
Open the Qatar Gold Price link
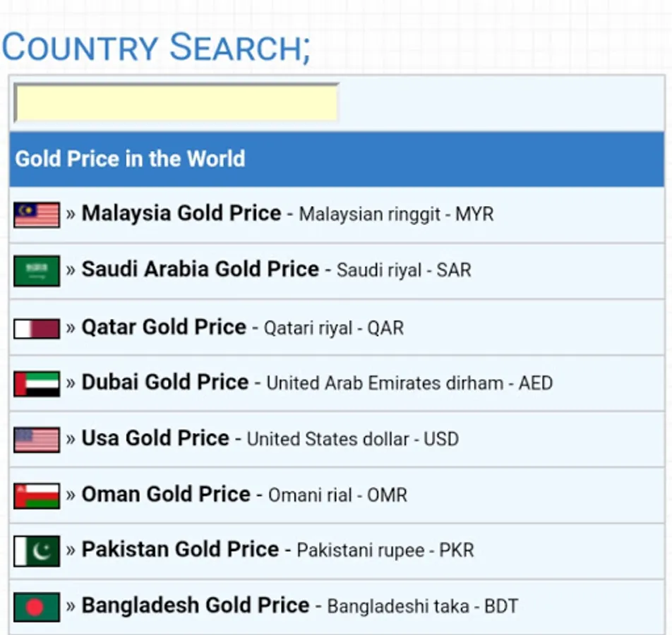click(164, 327)
